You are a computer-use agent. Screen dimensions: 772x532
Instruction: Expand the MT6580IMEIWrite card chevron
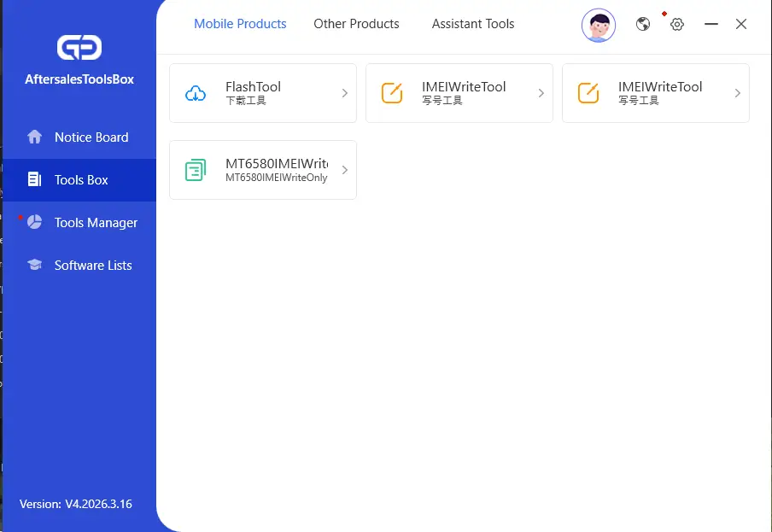tap(345, 170)
